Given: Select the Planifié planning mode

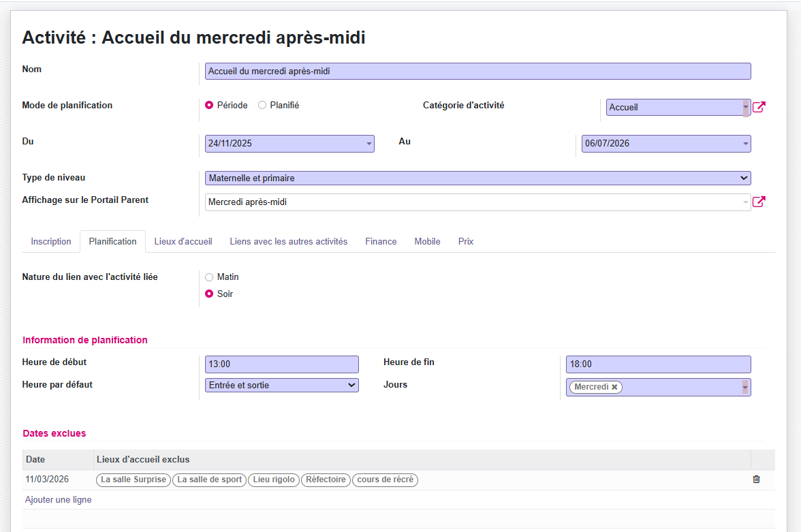Looking at the screenshot, I should [x=262, y=105].
